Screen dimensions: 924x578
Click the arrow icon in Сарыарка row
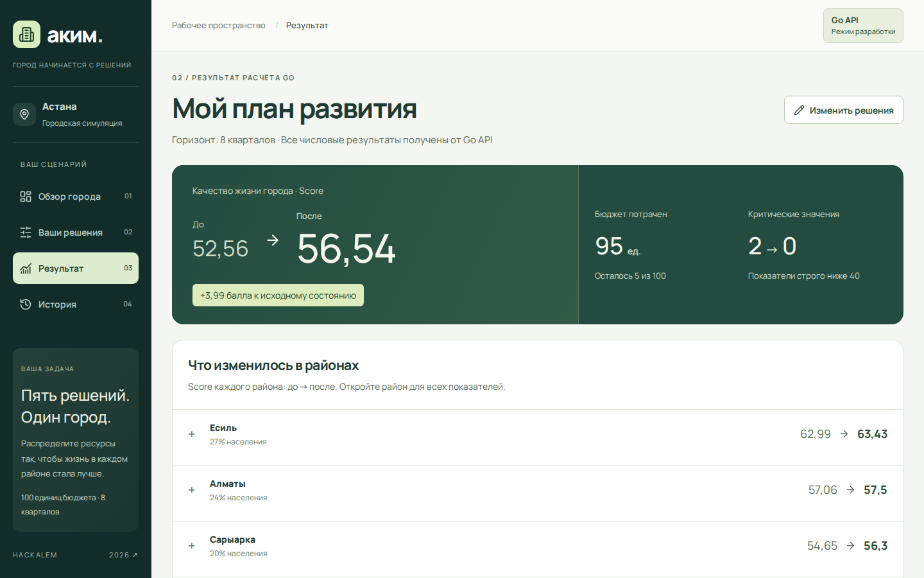click(x=851, y=546)
